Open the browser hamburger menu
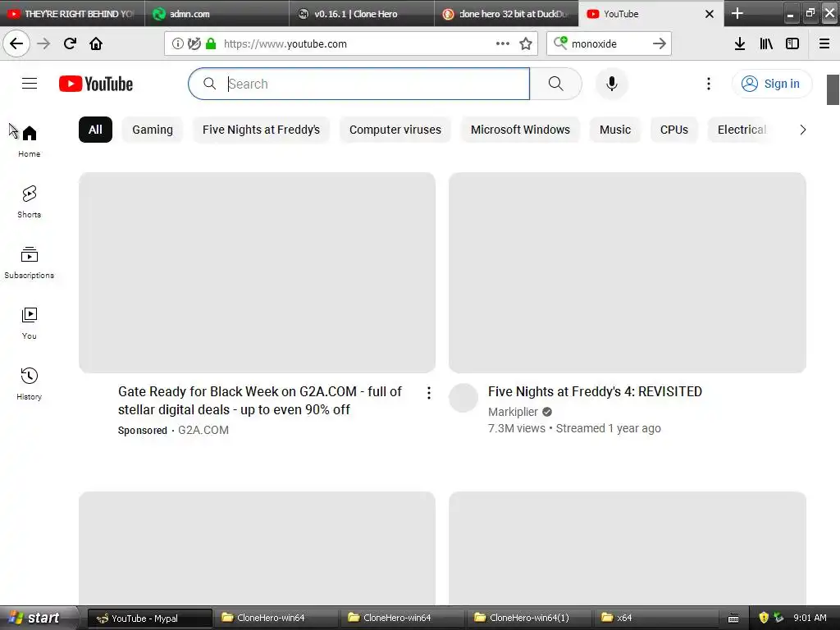Image resolution: width=840 pixels, height=630 pixels. pos(824,43)
